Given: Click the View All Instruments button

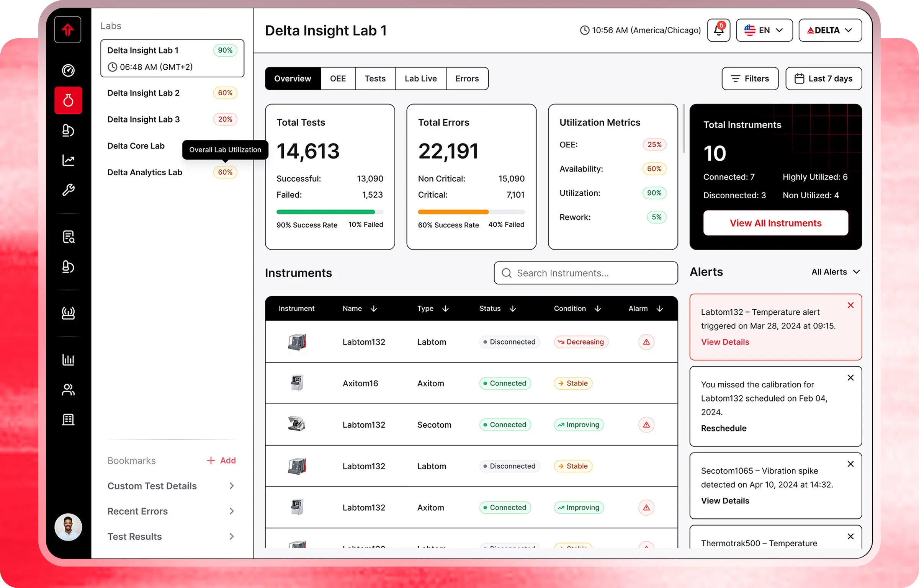Looking at the screenshot, I should tap(775, 223).
